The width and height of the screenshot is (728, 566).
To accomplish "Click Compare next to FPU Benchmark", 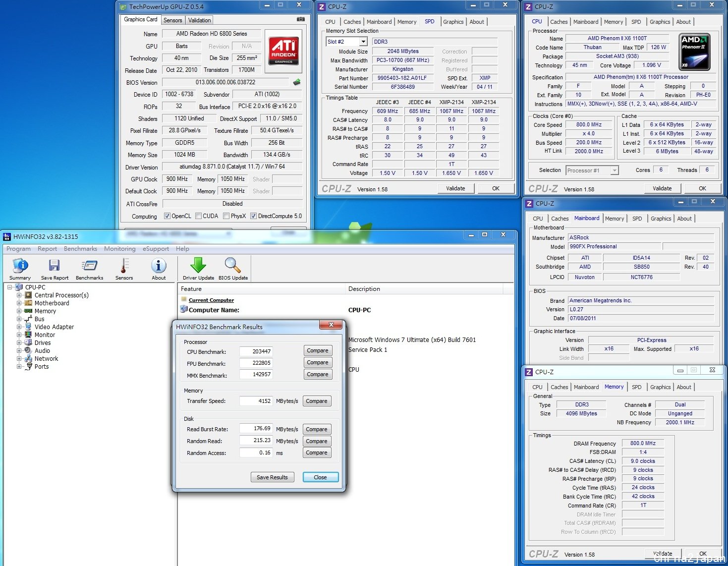I will [318, 362].
